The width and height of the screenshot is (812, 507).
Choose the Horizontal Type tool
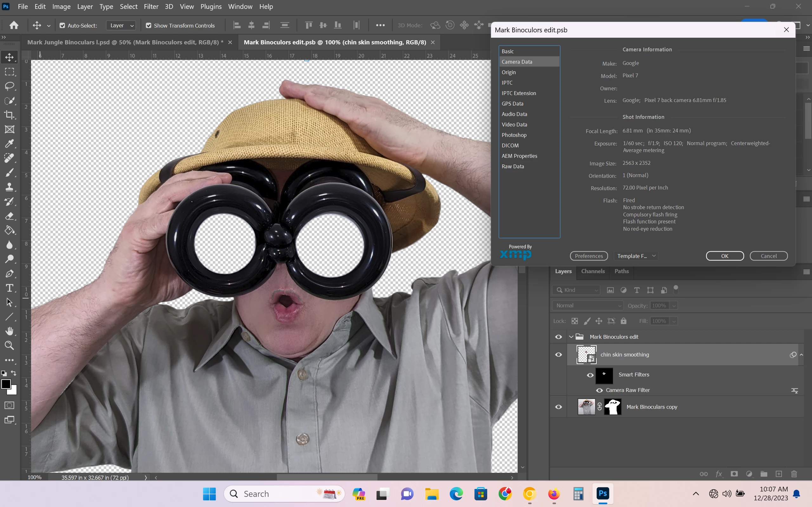click(x=10, y=288)
